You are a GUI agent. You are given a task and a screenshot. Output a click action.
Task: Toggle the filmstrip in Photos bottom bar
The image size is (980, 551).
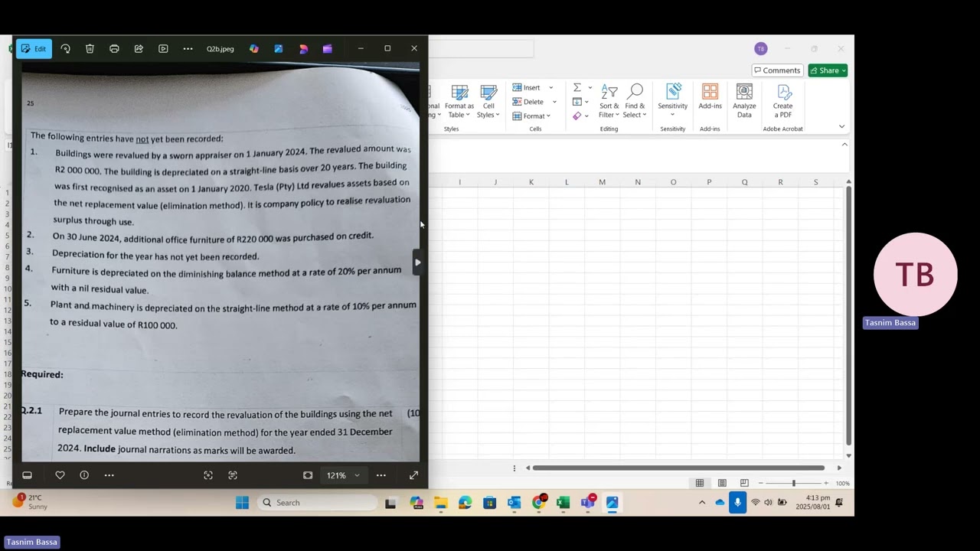(x=27, y=475)
